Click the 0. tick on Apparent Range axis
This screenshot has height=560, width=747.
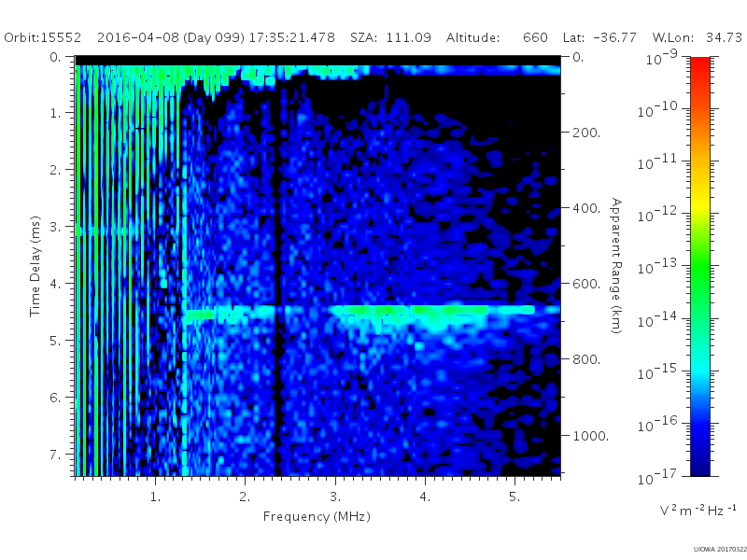coord(578,57)
